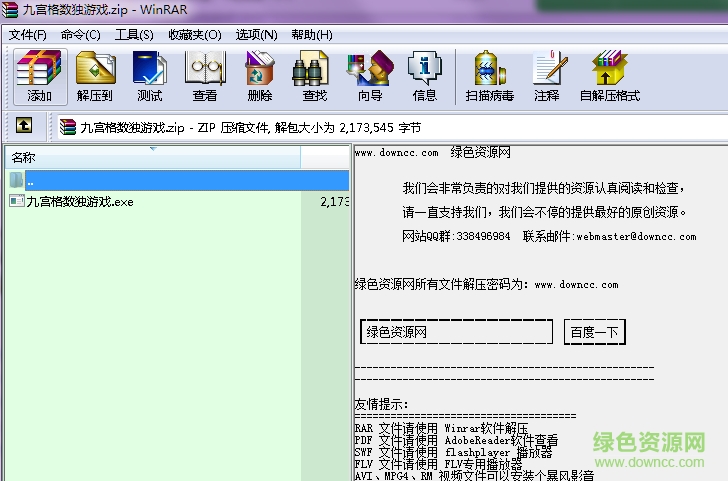Image resolution: width=728 pixels, height=481 pixels.
Task: Select 九宫格数独游戏.exe file
Action: click(x=80, y=202)
